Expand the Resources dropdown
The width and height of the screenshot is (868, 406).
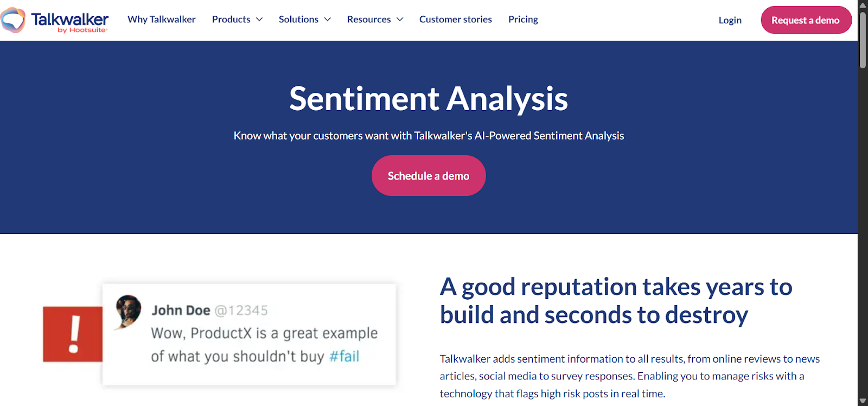coord(375,19)
